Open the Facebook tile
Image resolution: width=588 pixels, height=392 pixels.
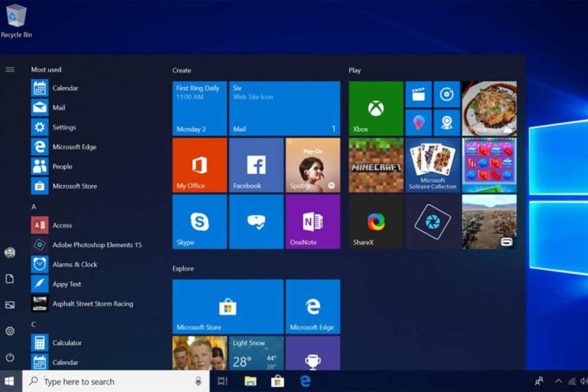[256, 165]
